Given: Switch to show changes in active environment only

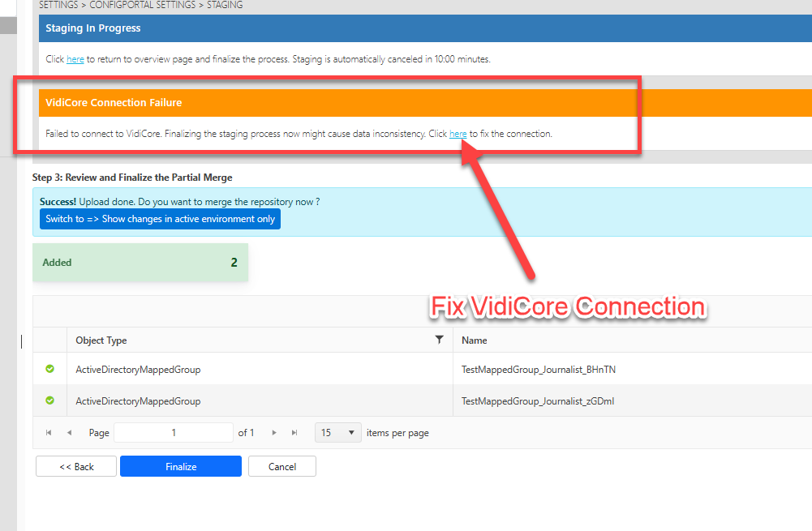Looking at the screenshot, I should [160, 219].
